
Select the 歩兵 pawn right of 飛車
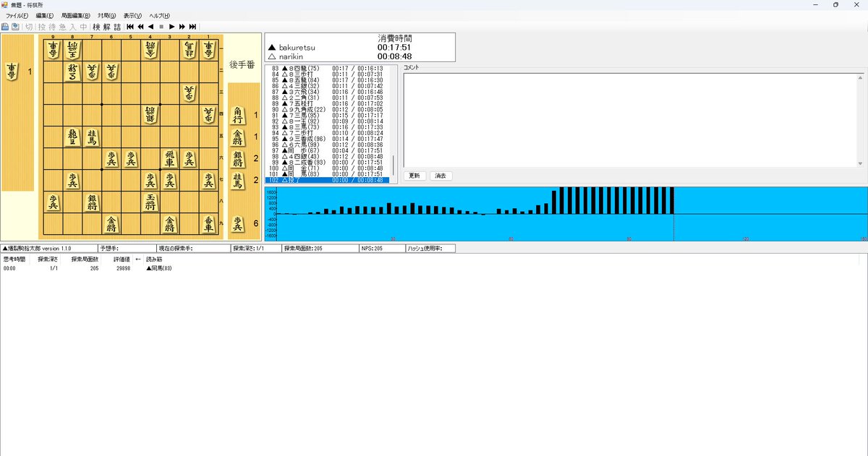[x=189, y=159]
